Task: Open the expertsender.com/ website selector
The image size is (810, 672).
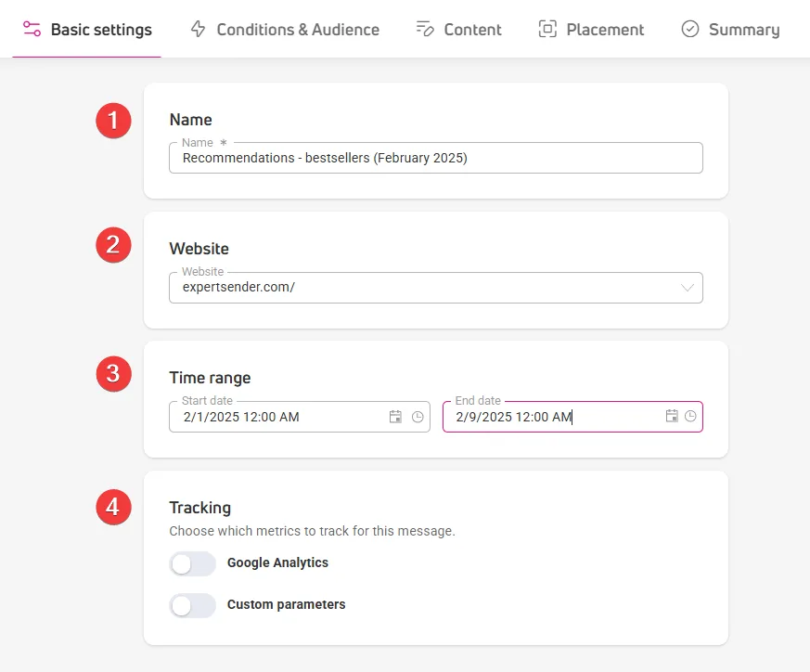Action: 436,288
